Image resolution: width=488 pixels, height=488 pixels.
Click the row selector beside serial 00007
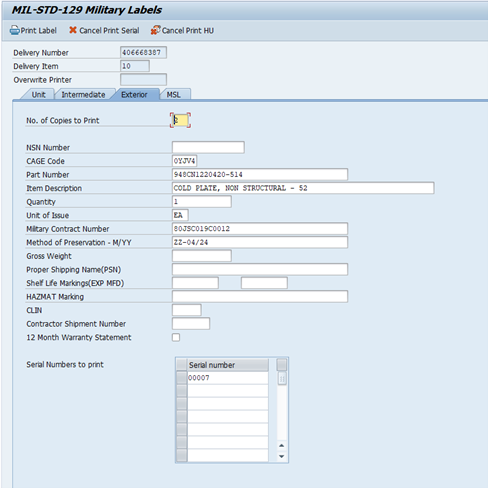(x=182, y=378)
